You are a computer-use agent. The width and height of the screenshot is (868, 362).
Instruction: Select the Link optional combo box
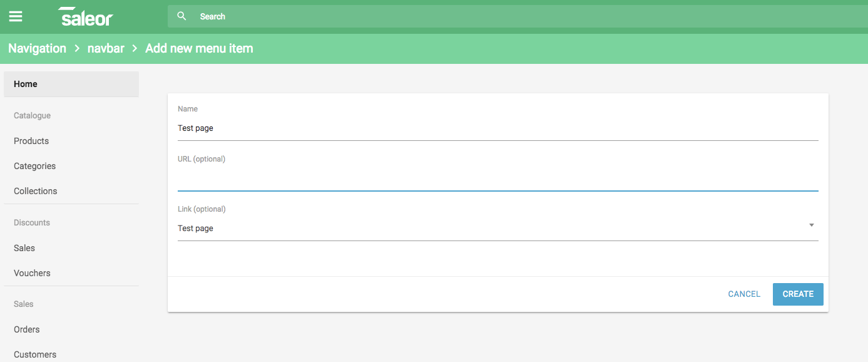pyautogui.click(x=438, y=228)
